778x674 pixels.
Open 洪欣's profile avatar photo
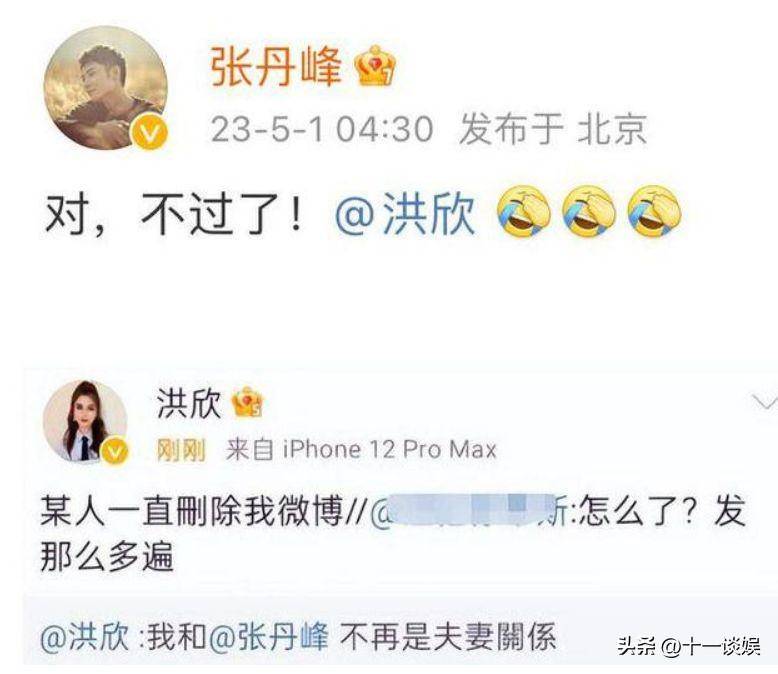coord(85,421)
